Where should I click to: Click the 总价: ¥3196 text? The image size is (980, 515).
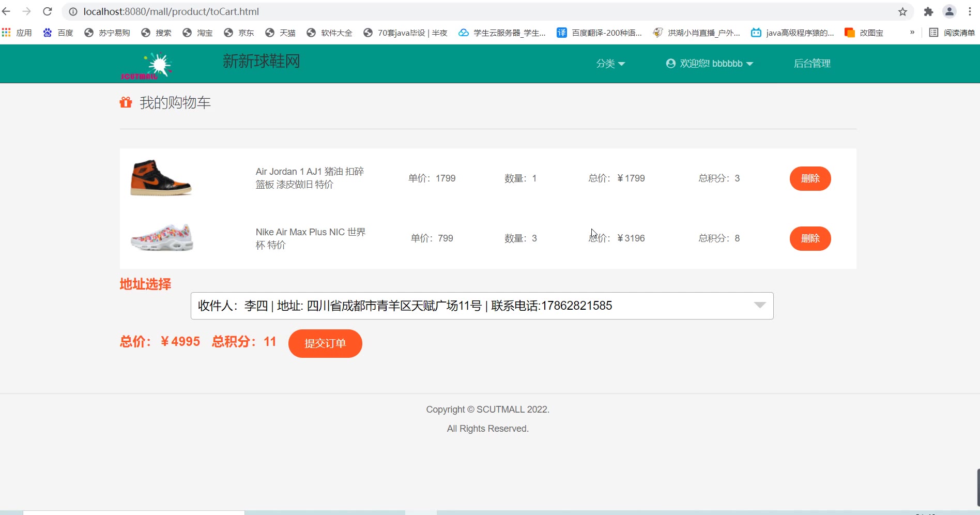tap(617, 238)
